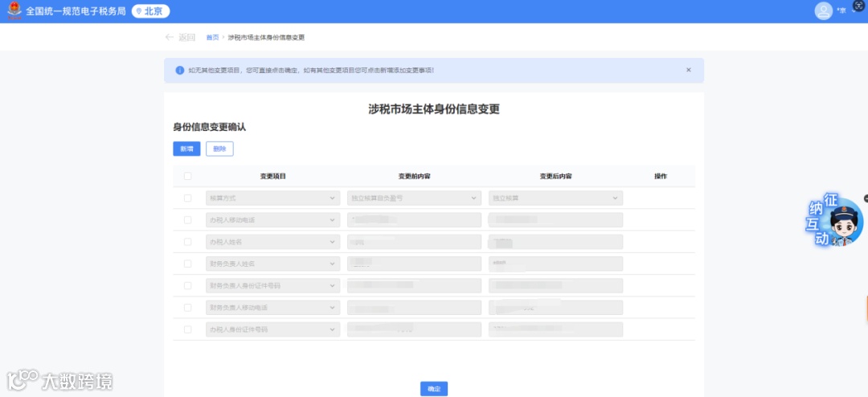Click the 新增 button
The height and width of the screenshot is (397, 868).
(x=186, y=149)
